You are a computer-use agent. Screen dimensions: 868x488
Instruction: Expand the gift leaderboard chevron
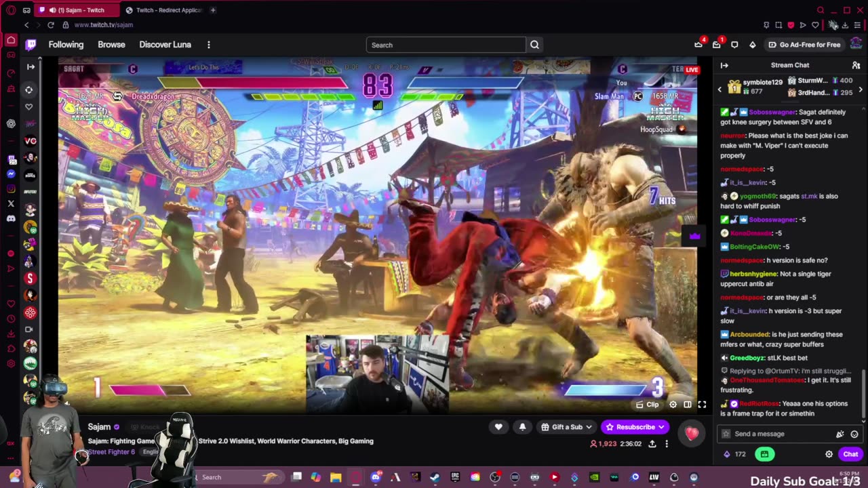click(x=861, y=89)
